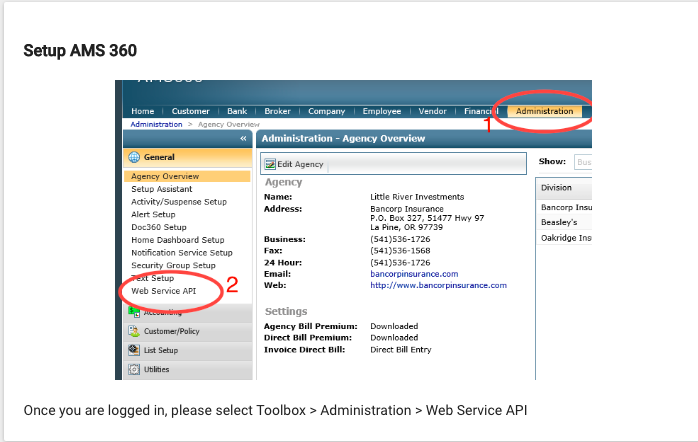Select Agency Overview in sidebar
Screen dimensions: 698x442
[x=187, y=176]
